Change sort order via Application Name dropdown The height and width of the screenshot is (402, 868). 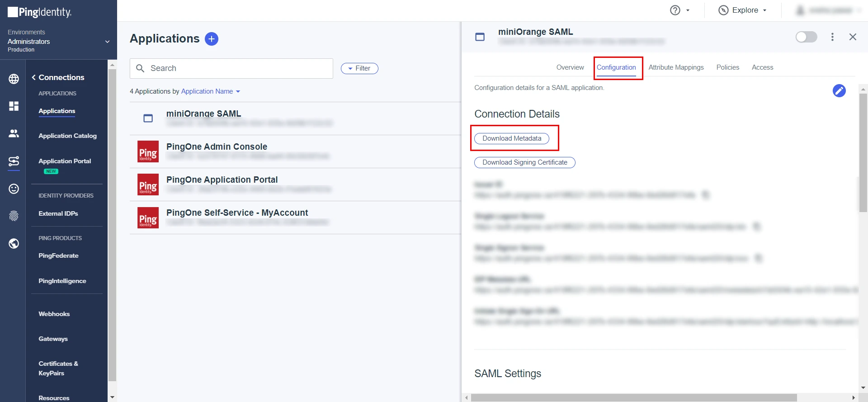pyautogui.click(x=211, y=91)
